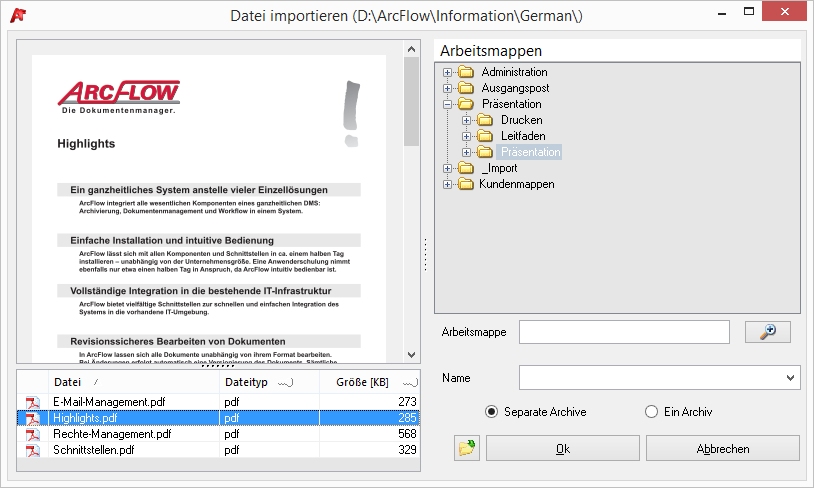Select the highlighted Präsentation subfolder label

pyautogui.click(x=530, y=152)
